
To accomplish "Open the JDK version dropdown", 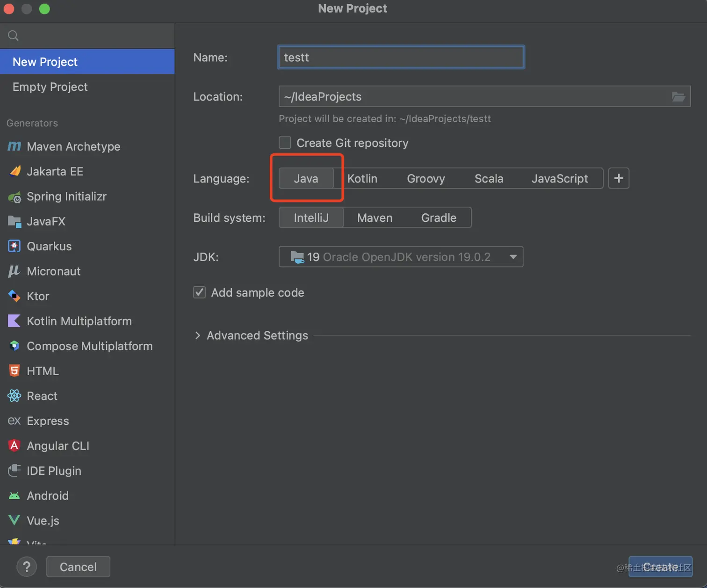I will pos(512,257).
